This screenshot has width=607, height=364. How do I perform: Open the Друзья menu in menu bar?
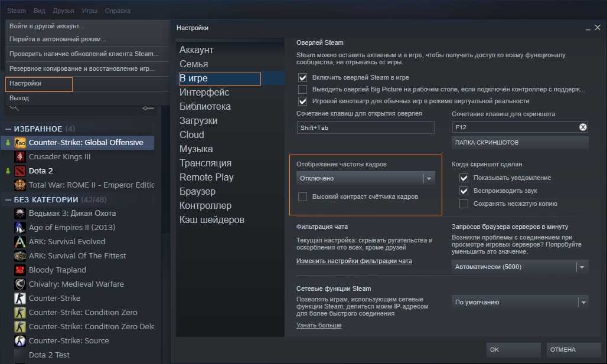pyautogui.click(x=64, y=11)
